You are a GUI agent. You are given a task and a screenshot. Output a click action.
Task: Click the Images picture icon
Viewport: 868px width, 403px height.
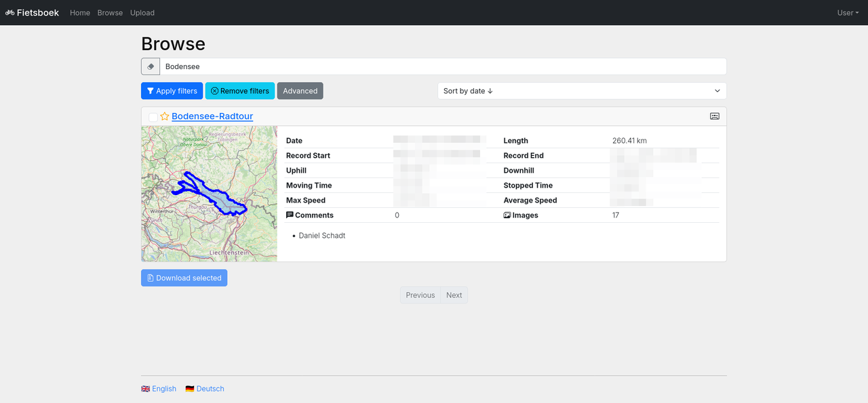point(507,215)
